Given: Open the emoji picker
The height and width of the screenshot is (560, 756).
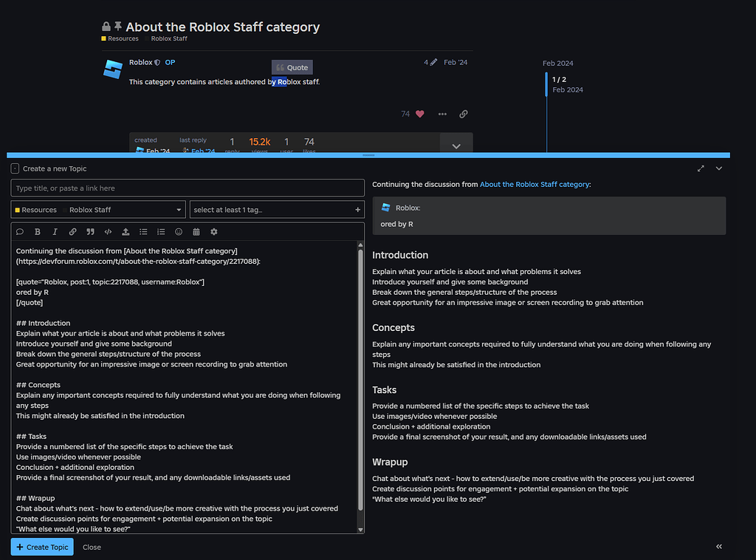Looking at the screenshot, I should [x=179, y=231].
